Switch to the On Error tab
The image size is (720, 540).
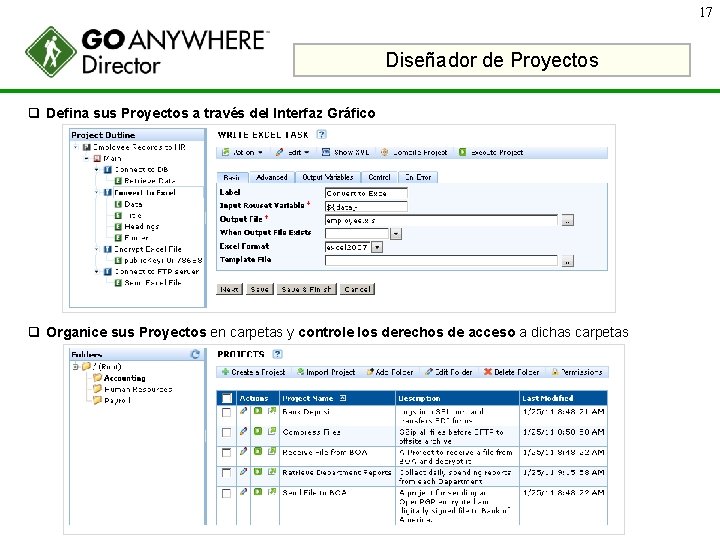[x=418, y=177]
